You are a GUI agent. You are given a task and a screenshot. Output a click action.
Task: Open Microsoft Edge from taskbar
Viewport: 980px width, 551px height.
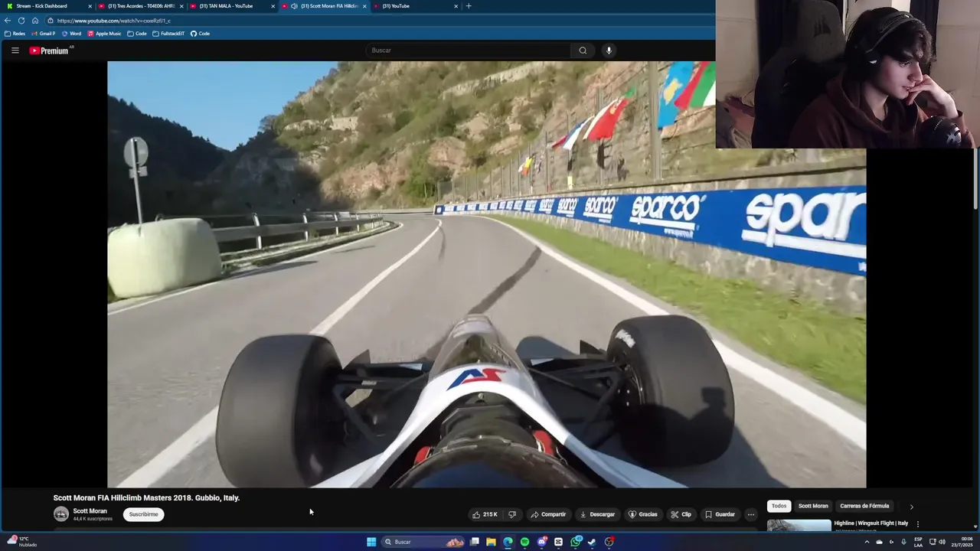pos(508,542)
